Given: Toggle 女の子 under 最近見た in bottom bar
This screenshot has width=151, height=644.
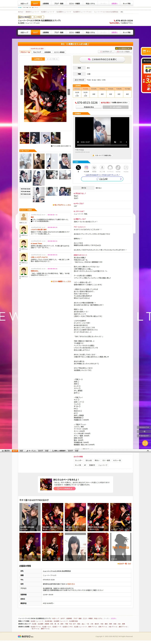Looking at the screenshot, I should (x=15, y=451).
